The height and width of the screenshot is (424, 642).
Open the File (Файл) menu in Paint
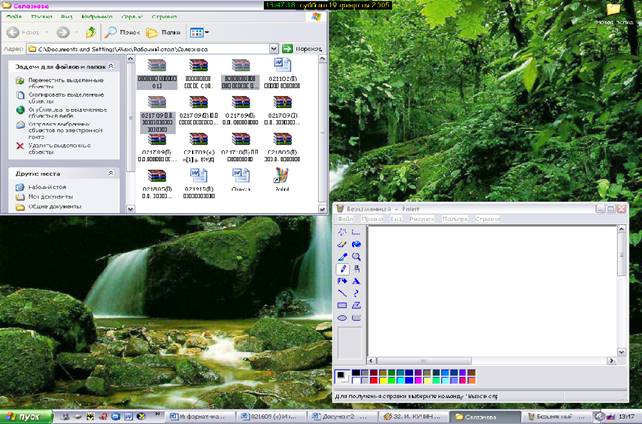347,219
